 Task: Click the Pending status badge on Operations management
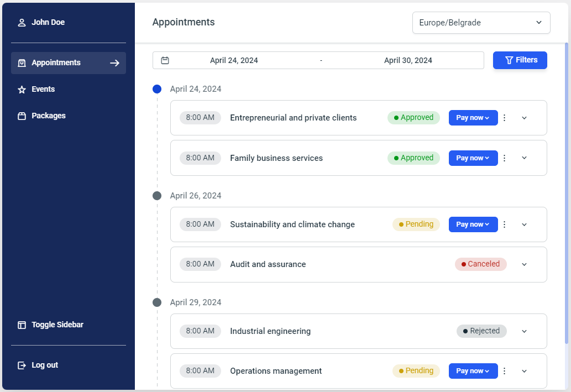pyautogui.click(x=416, y=371)
